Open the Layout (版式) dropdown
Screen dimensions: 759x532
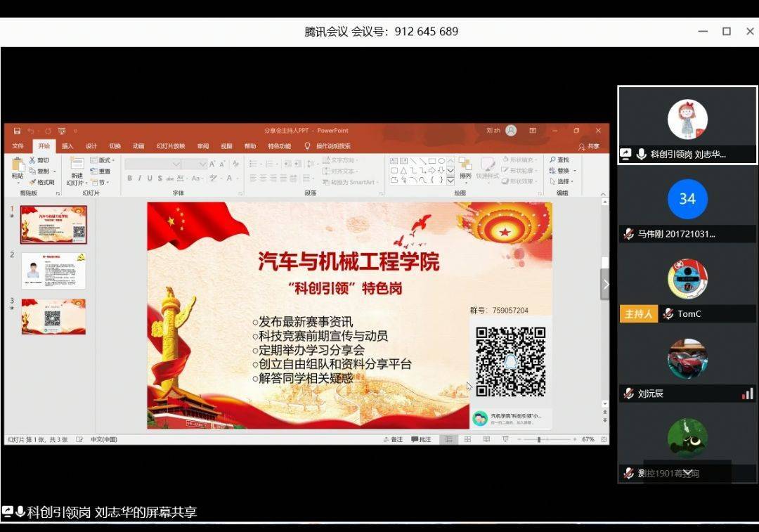[102, 160]
